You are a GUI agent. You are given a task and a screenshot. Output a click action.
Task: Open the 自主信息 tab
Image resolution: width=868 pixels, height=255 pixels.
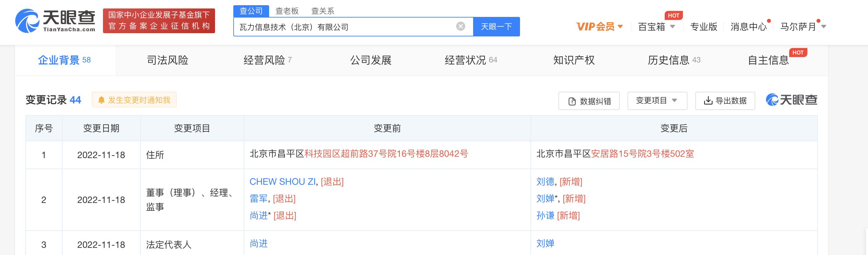pyautogui.click(x=769, y=60)
